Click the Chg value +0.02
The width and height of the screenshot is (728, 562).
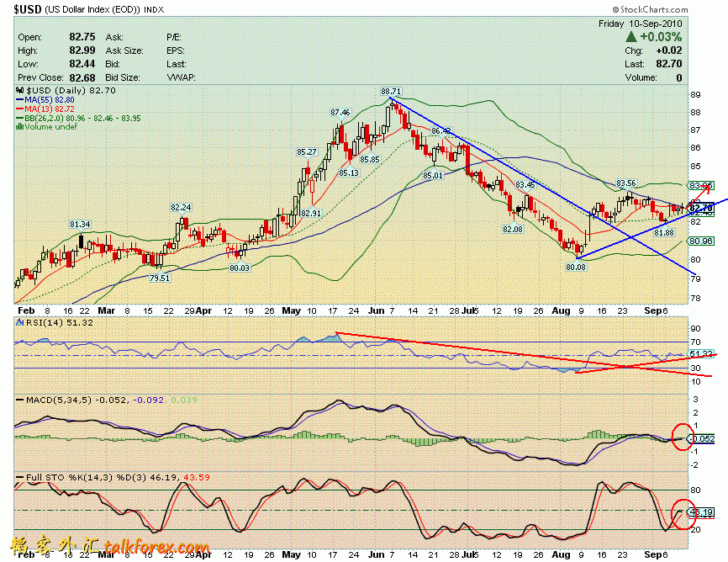669,50
